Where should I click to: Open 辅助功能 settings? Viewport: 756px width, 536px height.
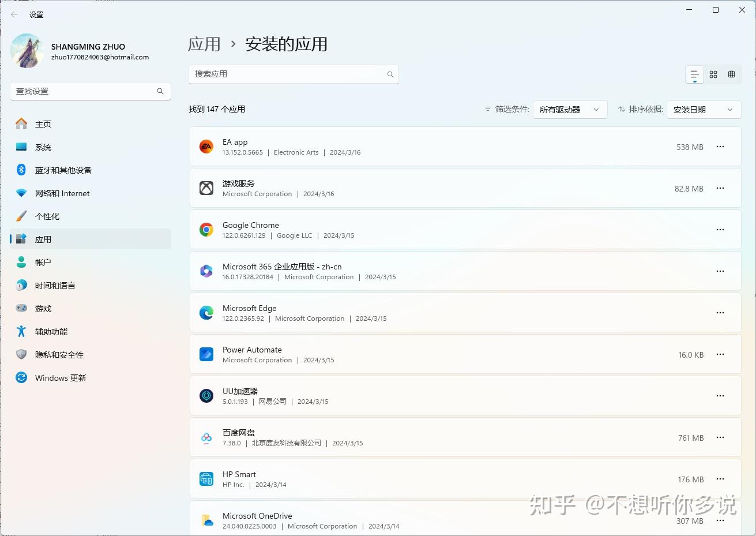pyautogui.click(x=91, y=332)
